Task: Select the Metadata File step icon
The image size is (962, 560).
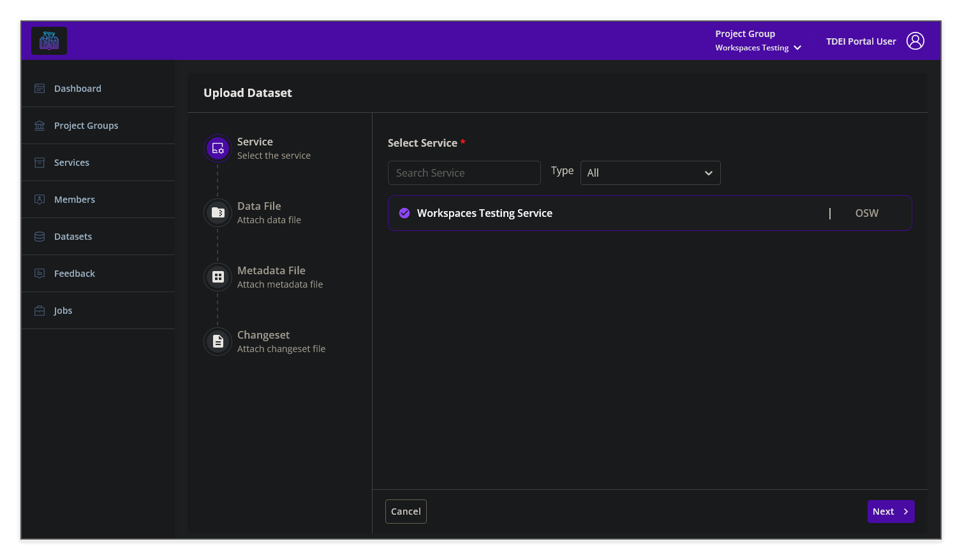Action: [x=218, y=277]
